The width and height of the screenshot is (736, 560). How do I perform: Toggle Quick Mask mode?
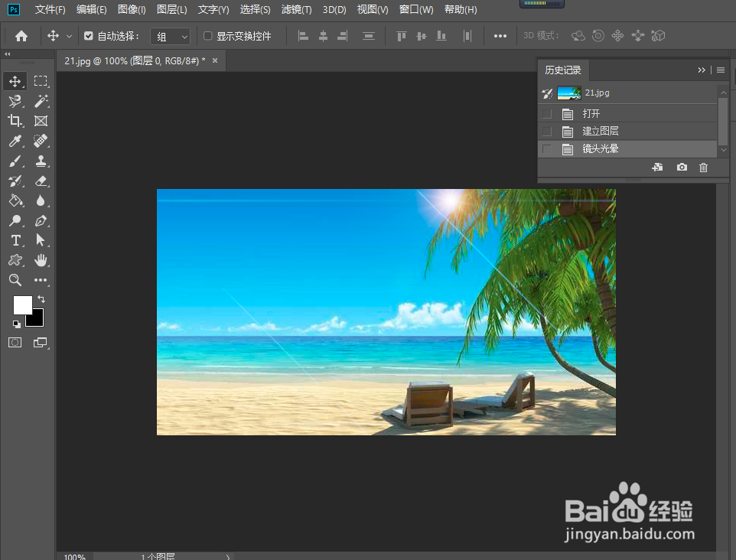click(15, 343)
